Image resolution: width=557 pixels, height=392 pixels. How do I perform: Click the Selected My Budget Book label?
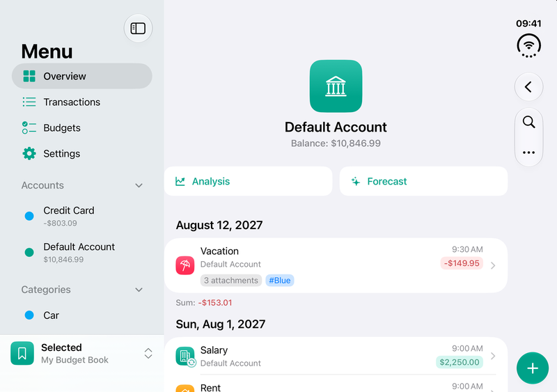tap(74, 353)
